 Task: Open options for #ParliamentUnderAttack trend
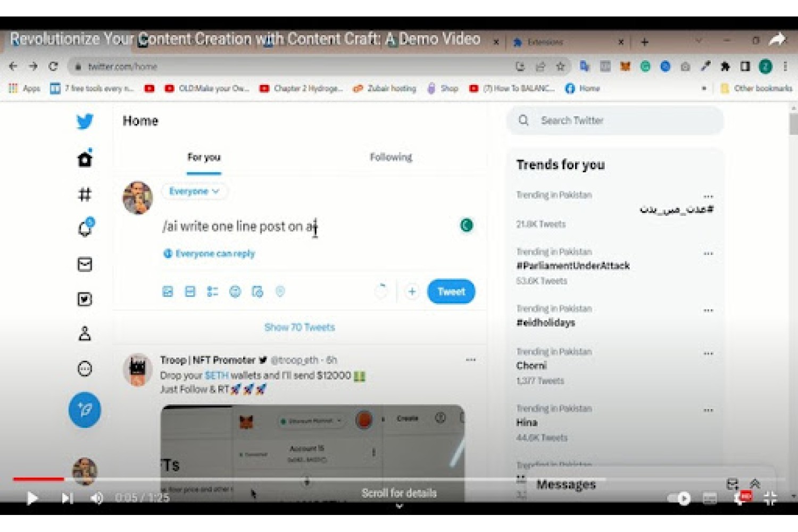(x=708, y=254)
